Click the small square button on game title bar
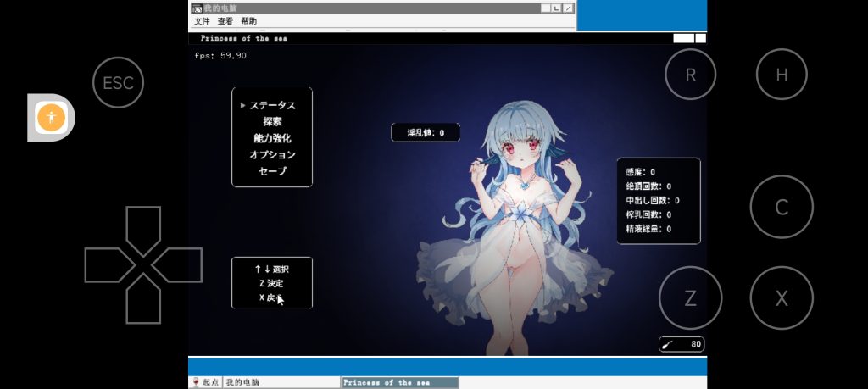This screenshot has width=868, height=389. [x=701, y=38]
